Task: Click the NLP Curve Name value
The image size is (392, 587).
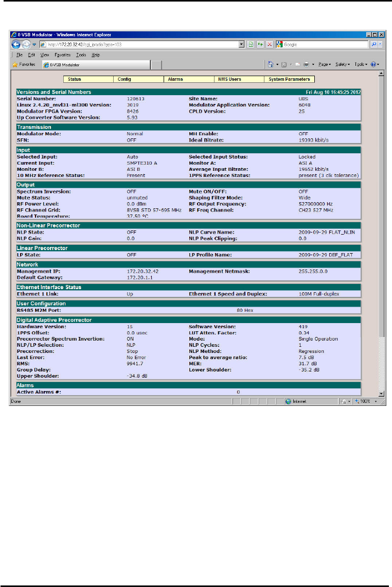Action: 327,233
